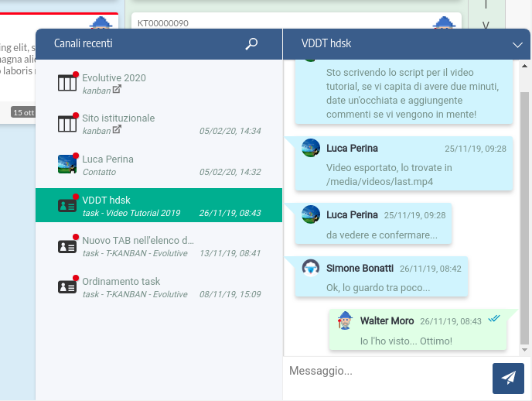This screenshot has height=401, width=532.
Task: Click the task card icon for Ordinamento task
Action: [x=67, y=286]
